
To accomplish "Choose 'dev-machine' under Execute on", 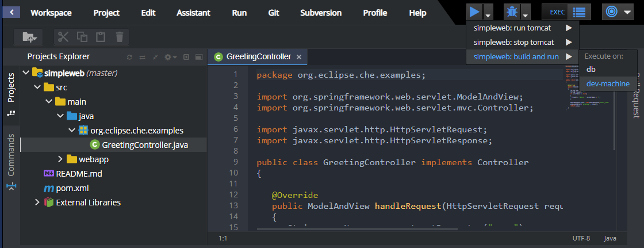I will [608, 83].
